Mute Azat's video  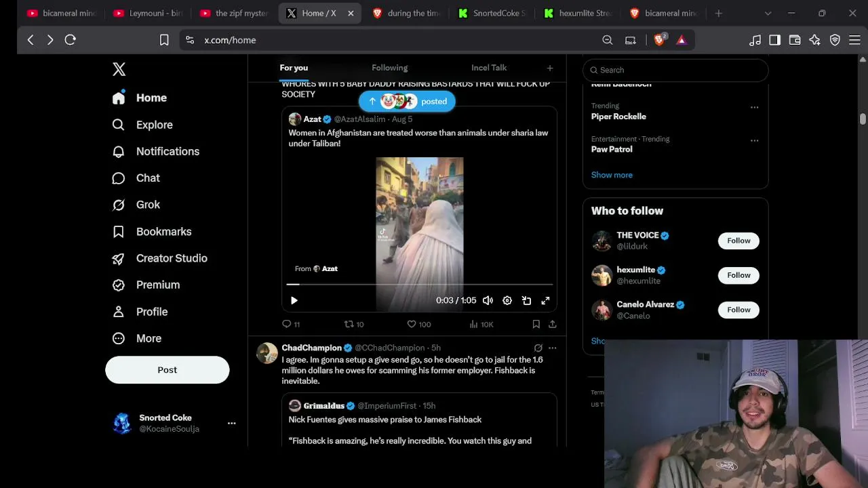click(488, 300)
